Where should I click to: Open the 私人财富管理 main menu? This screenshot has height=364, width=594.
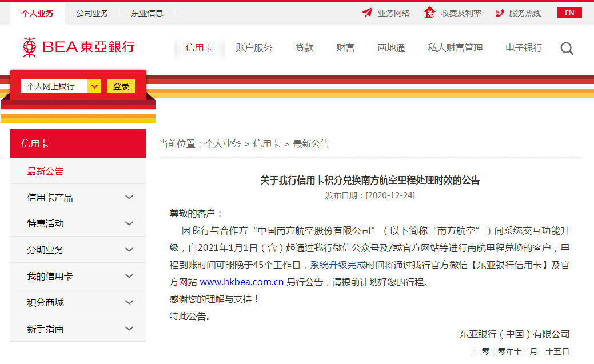455,48
